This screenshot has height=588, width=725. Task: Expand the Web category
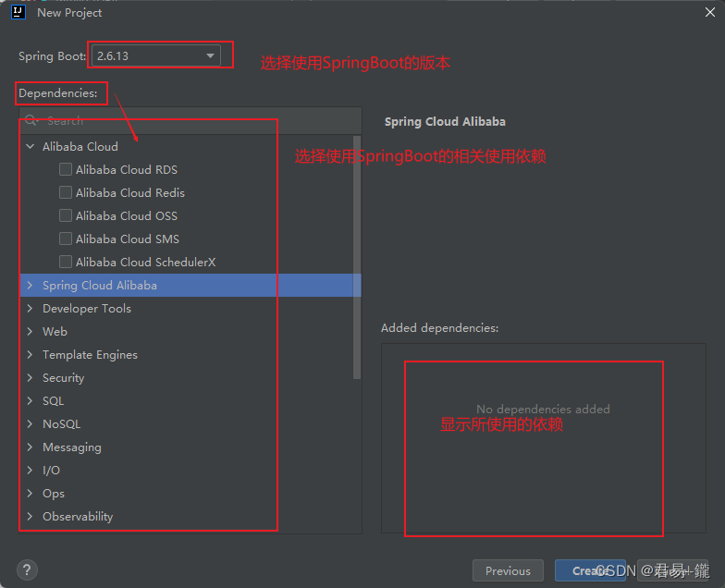[30, 331]
